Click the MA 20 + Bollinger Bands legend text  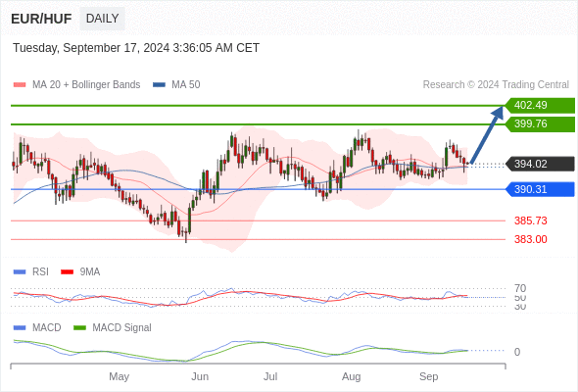tap(86, 85)
